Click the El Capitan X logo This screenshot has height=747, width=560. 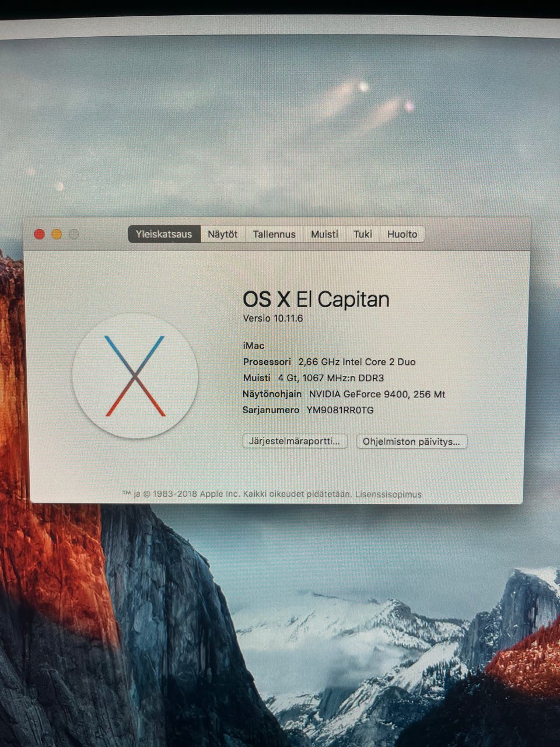tap(135, 376)
